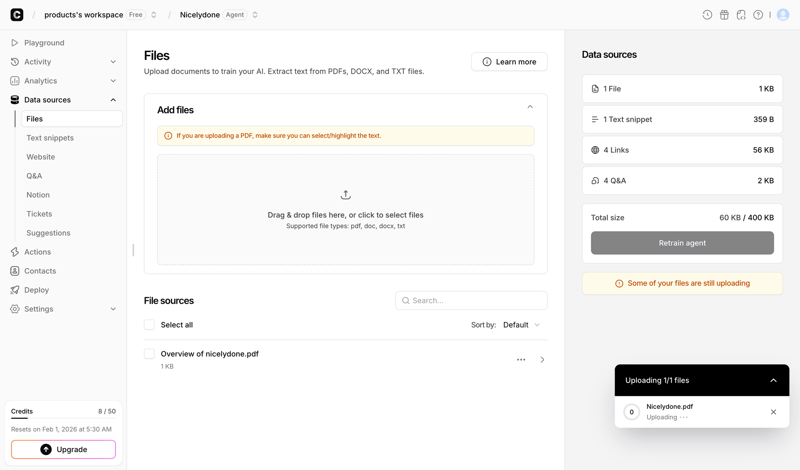The width and height of the screenshot is (800, 470).
Task: Open the workspace switcher chevrons
Action: tap(154, 15)
